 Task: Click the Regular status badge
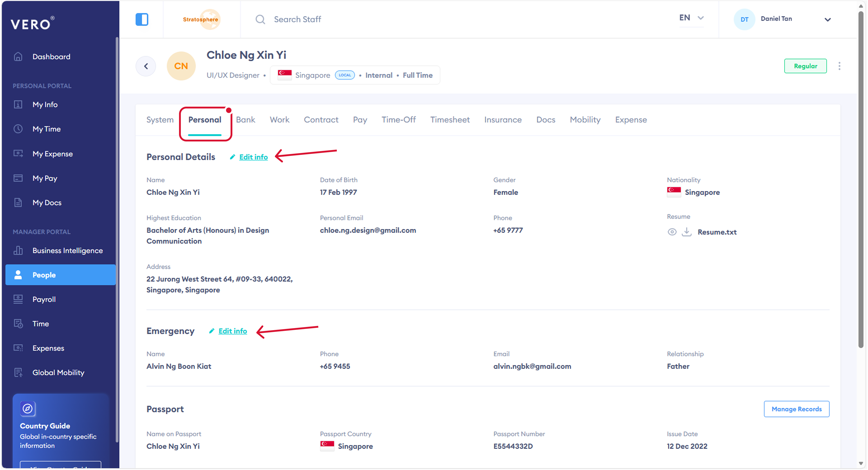[805, 66]
